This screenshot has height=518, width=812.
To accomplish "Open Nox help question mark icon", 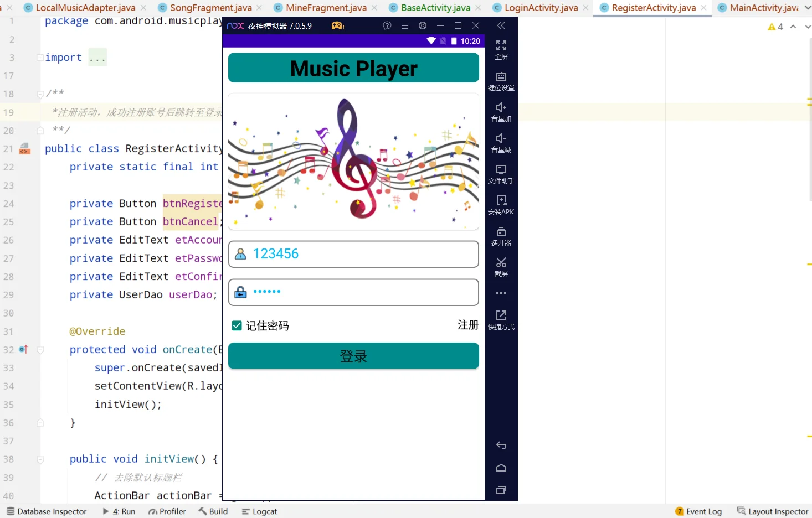I will [x=387, y=25].
